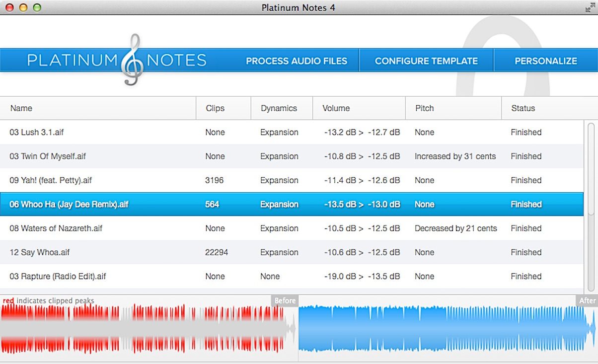The height and width of the screenshot is (364, 598).
Task: Open the Process Audio Files tab
Action: point(297,61)
